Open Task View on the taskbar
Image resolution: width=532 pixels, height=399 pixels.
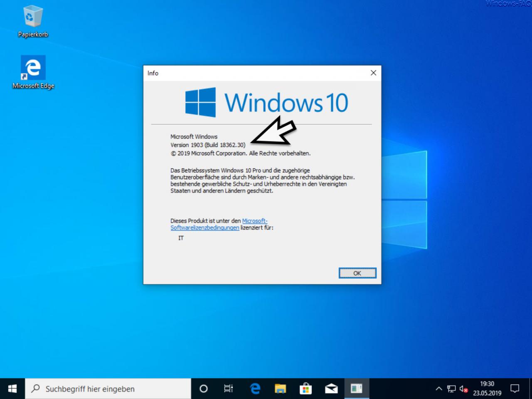229,389
